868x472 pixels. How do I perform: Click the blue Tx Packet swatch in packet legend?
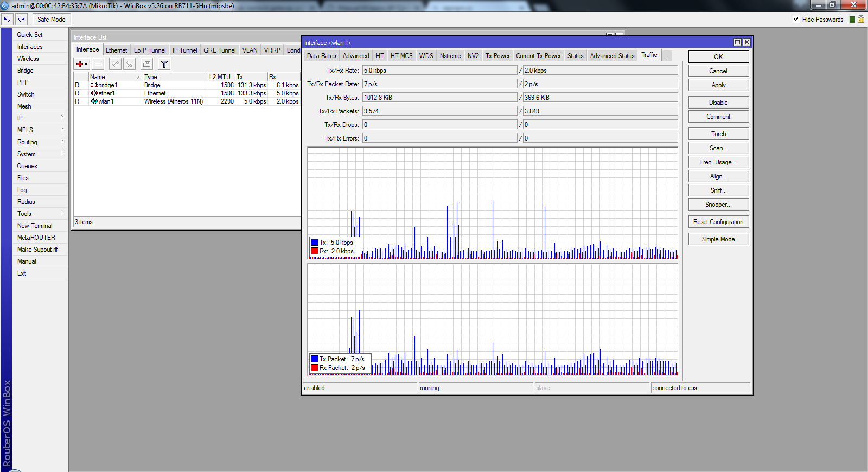tap(315, 359)
